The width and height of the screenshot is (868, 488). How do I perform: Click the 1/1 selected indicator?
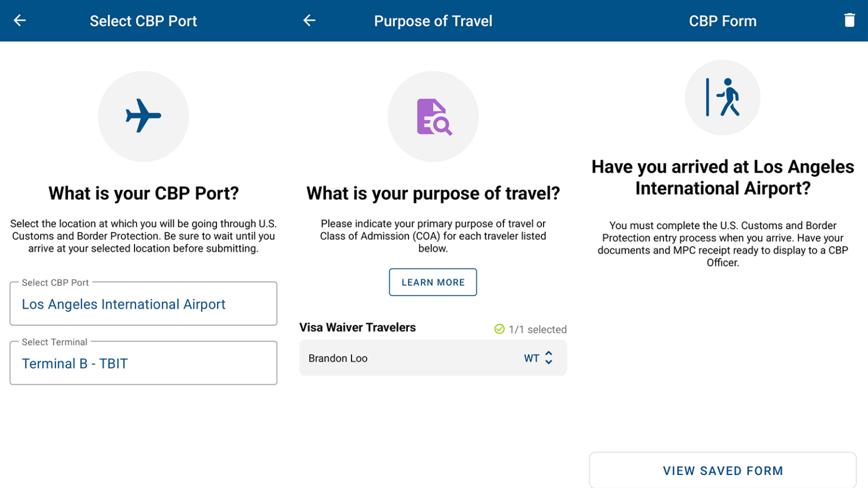click(537, 329)
